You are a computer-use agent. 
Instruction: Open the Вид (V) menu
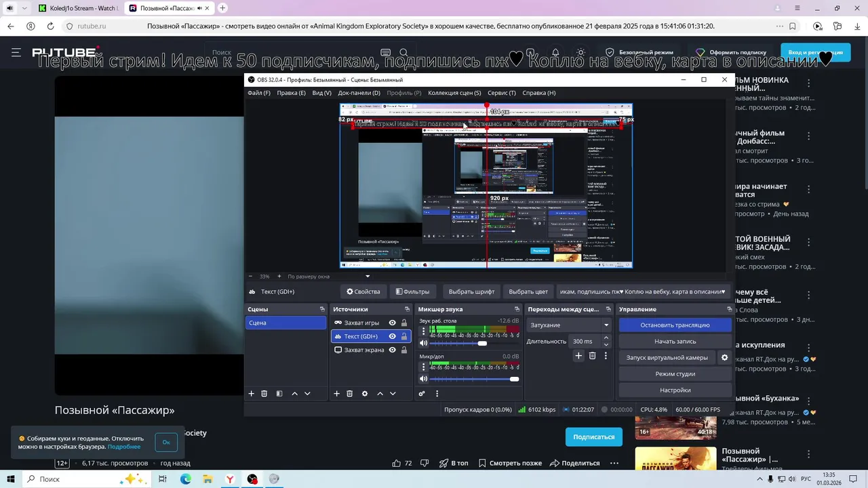(x=321, y=93)
